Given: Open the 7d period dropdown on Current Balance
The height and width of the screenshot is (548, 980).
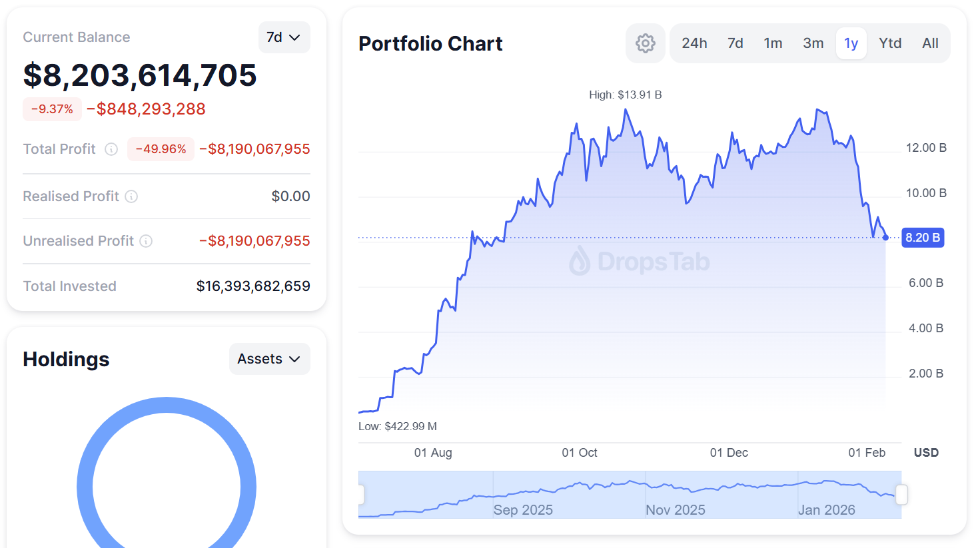Looking at the screenshot, I should pos(284,37).
